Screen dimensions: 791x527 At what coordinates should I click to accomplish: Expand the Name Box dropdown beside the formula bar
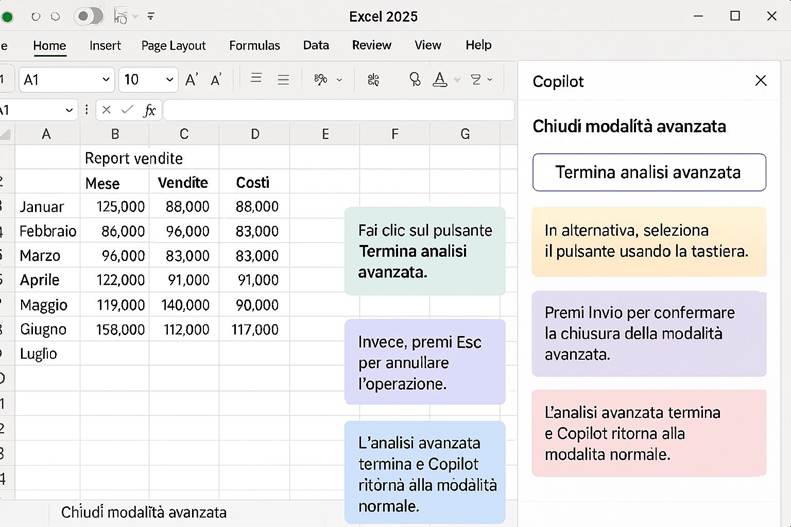tap(69, 110)
